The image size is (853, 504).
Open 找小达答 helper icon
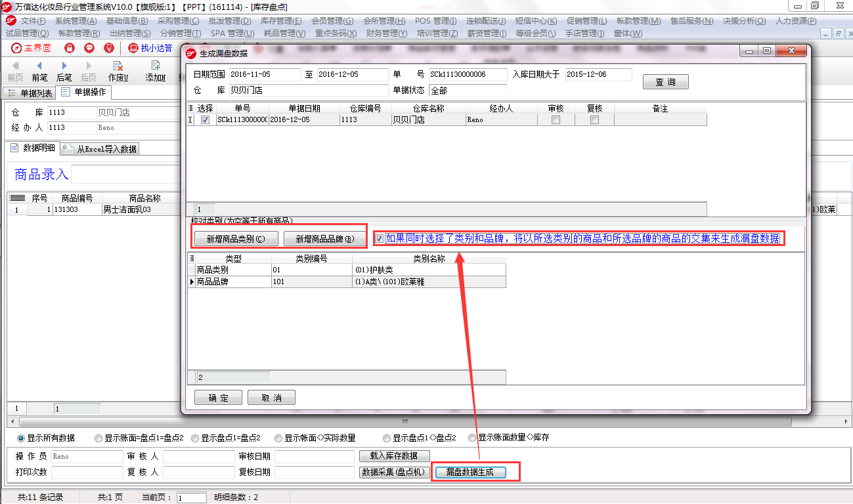click(x=133, y=48)
